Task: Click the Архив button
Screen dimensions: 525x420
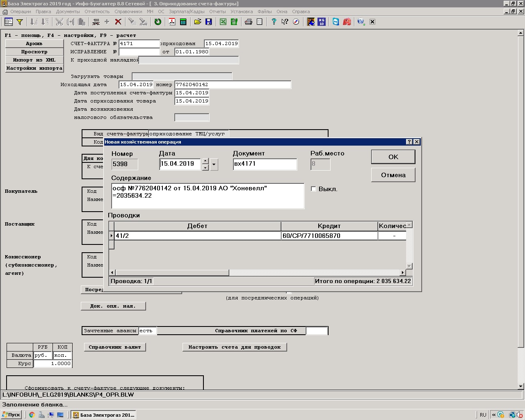Action: (34, 43)
